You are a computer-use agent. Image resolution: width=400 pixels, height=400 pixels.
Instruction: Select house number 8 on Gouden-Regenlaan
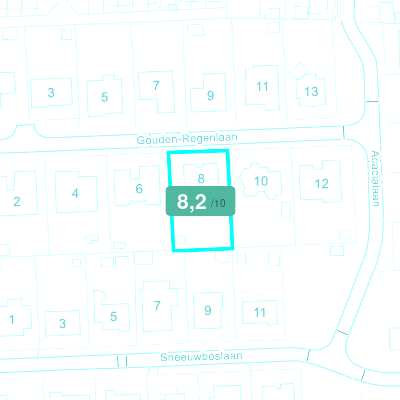(x=201, y=179)
